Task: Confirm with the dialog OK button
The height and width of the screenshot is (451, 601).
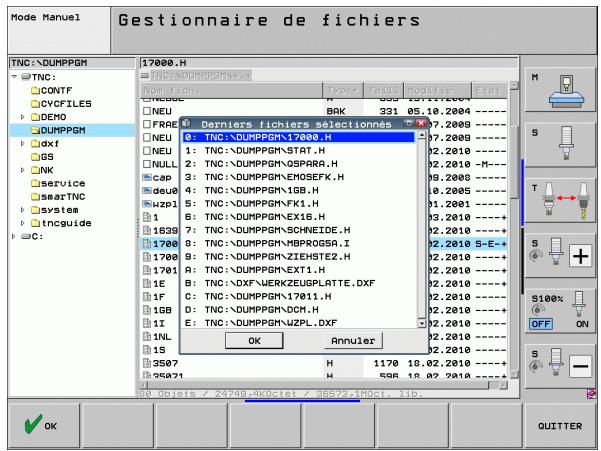Action: pos(254,341)
